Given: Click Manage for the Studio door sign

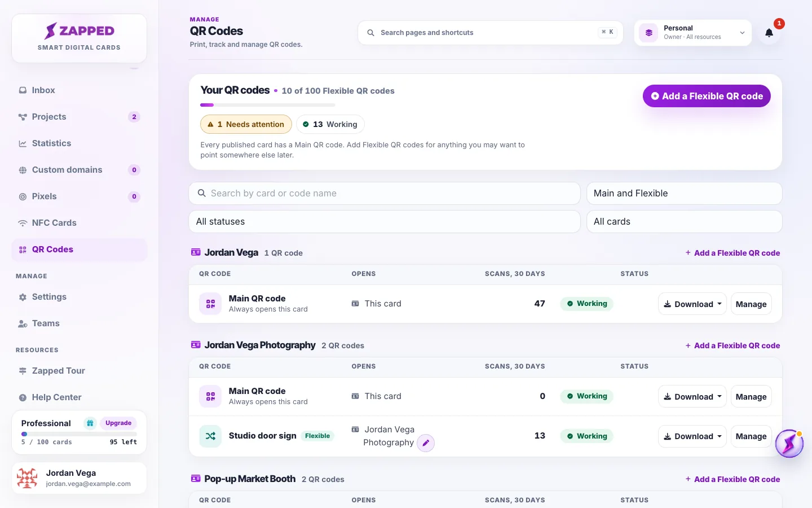Looking at the screenshot, I should point(751,436).
